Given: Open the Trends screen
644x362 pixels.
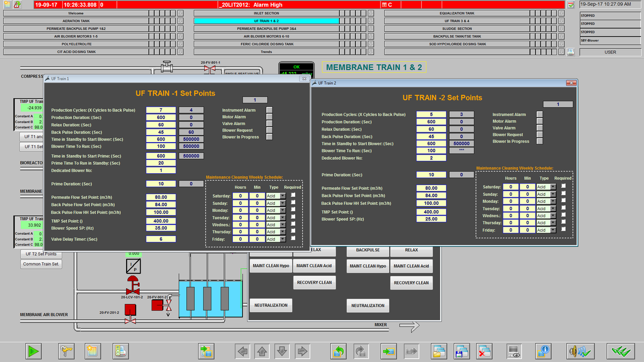Looking at the screenshot, I should coord(266,52).
